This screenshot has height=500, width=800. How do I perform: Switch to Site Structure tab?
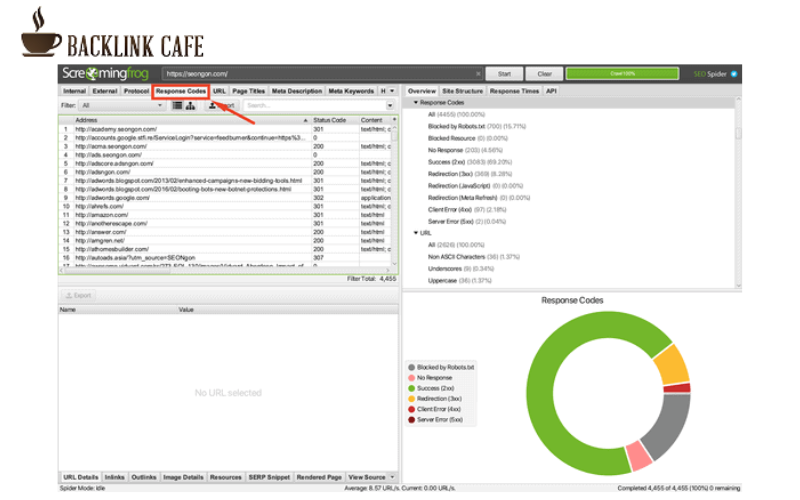pyautogui.click(x=462, y=91)
